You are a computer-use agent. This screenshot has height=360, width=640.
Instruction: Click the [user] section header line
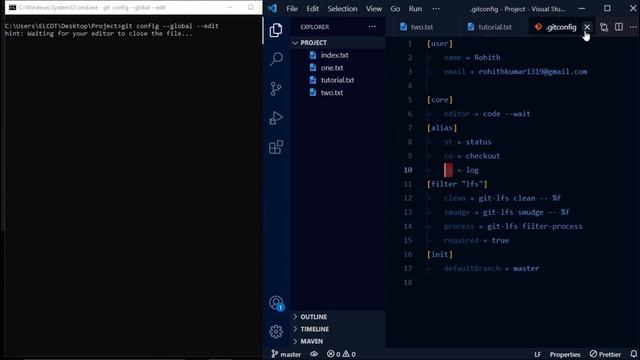(440, 44)
